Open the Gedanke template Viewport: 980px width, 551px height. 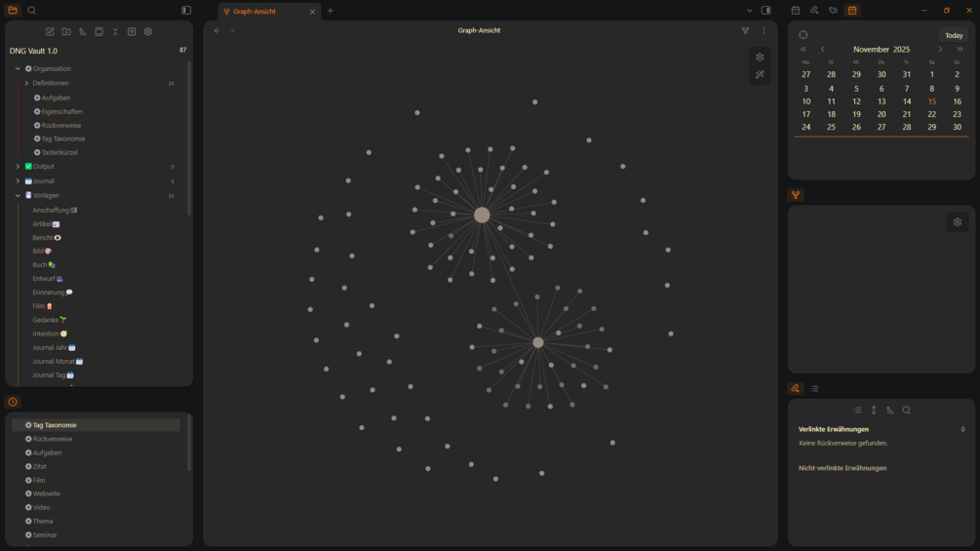pos(50,320)
